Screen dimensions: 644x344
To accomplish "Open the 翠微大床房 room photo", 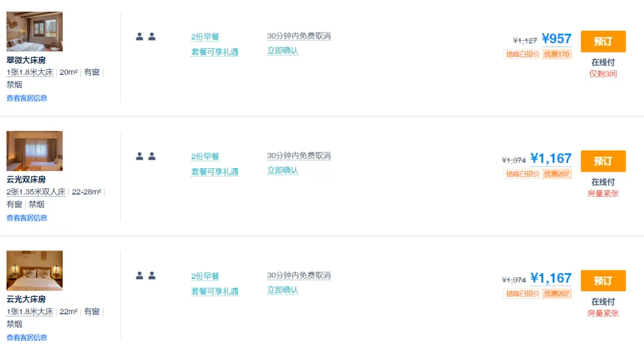I will pos(35,31).
